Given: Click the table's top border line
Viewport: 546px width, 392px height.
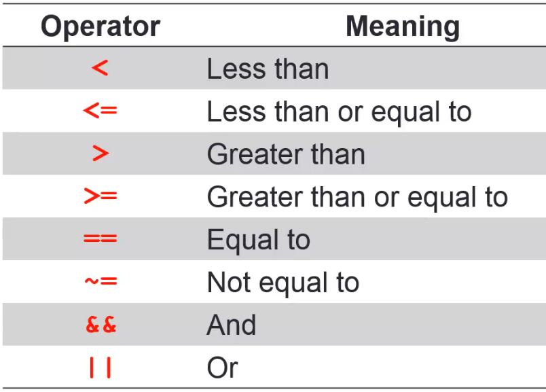Looking at the screenshot, I should pyautogui.click(x=273, y=4).
